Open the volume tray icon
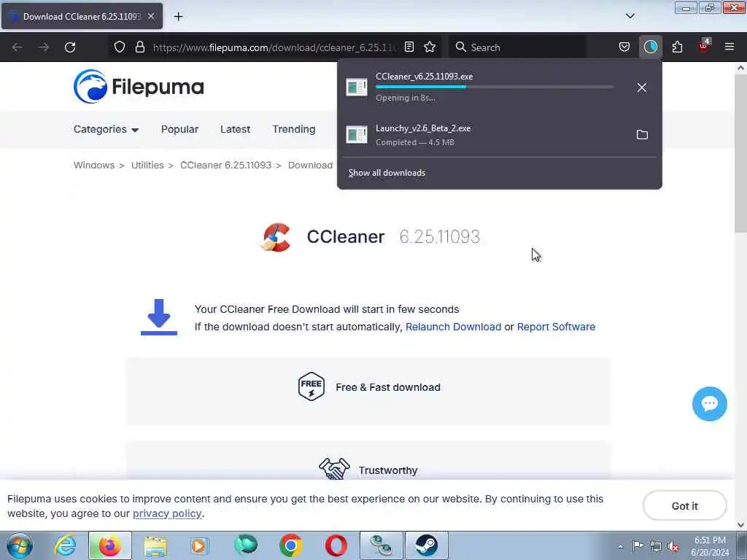The width and height of the screenshot is (747, 560). point(673,546)
